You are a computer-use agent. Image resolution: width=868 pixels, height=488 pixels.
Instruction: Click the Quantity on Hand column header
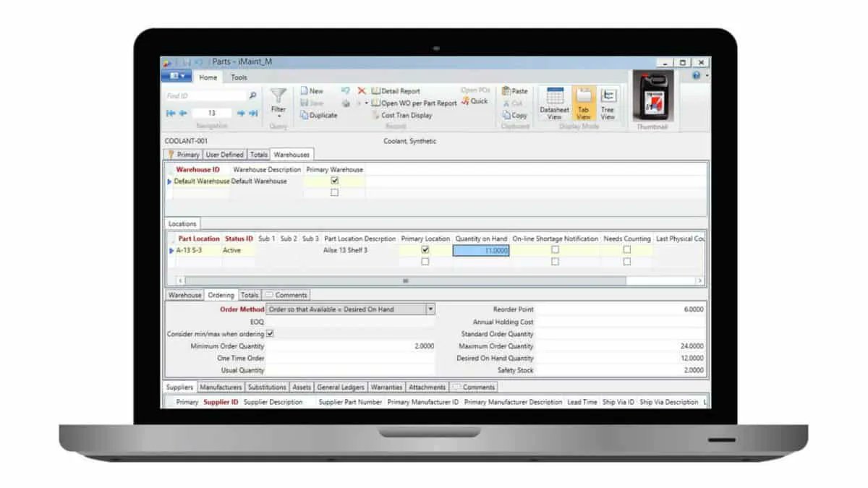(482, 239)
